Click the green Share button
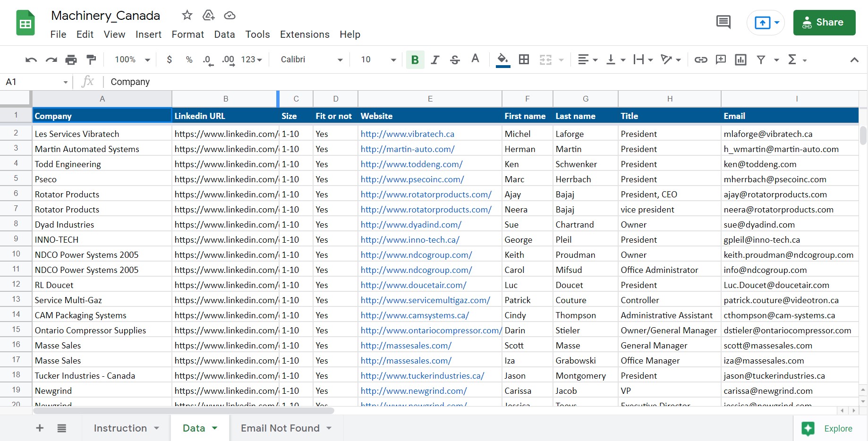 (824, 23)
